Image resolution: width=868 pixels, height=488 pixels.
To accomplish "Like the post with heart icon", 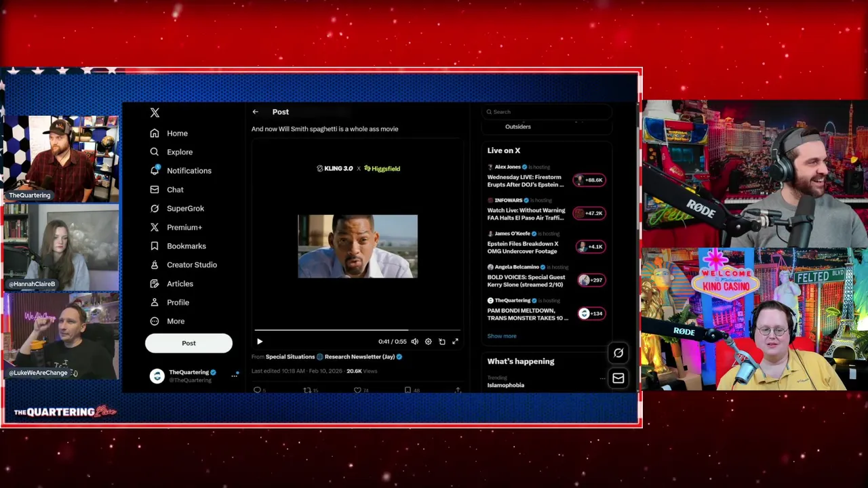I will (x=357, y=390).
